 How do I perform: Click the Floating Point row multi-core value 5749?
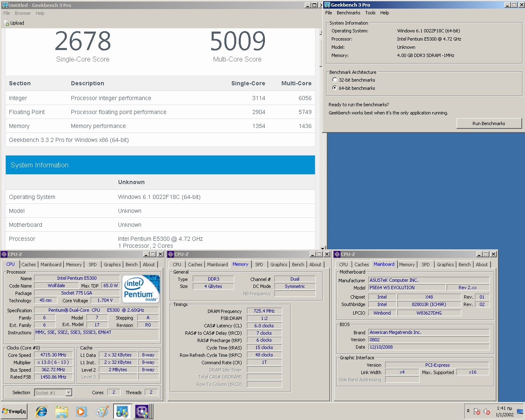pyautogui.click(x=305, y=112)
